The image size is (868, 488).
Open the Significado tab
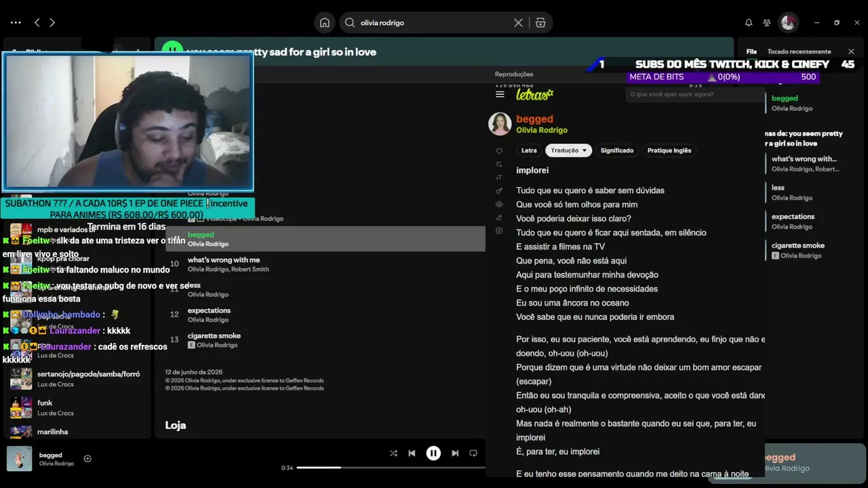point(617,150)
